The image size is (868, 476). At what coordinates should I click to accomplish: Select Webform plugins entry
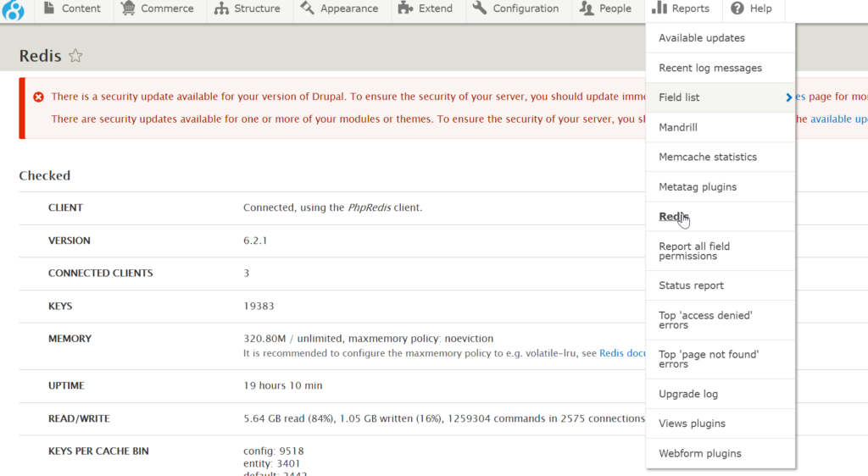[721, 453]
